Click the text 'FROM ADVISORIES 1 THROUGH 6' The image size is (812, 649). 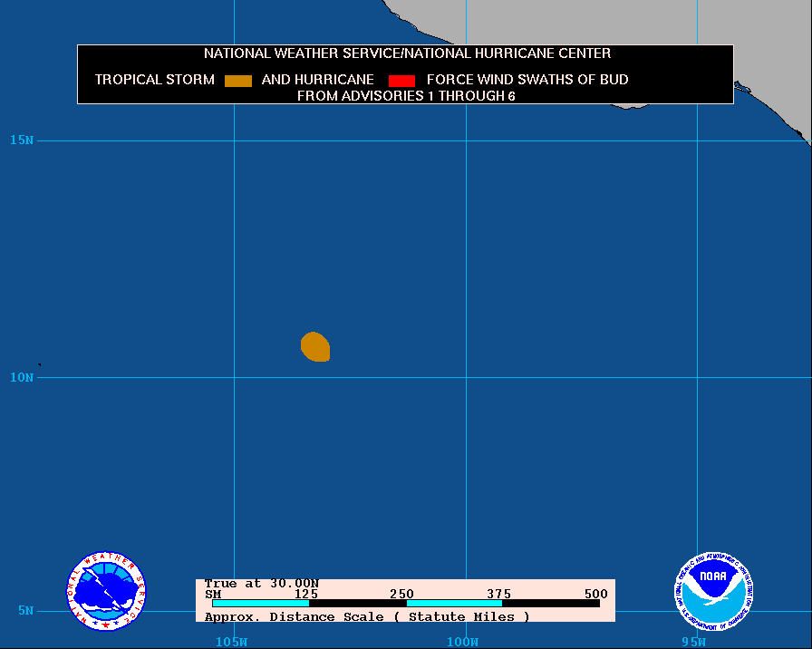(406, 96)
